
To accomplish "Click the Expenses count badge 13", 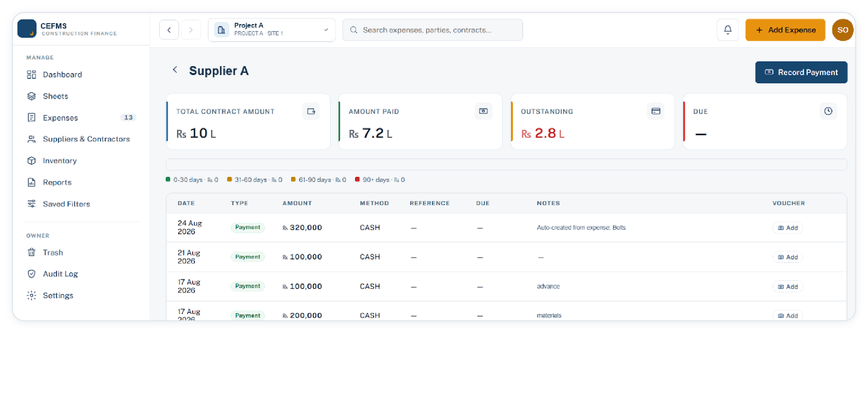I will point(128,118).
